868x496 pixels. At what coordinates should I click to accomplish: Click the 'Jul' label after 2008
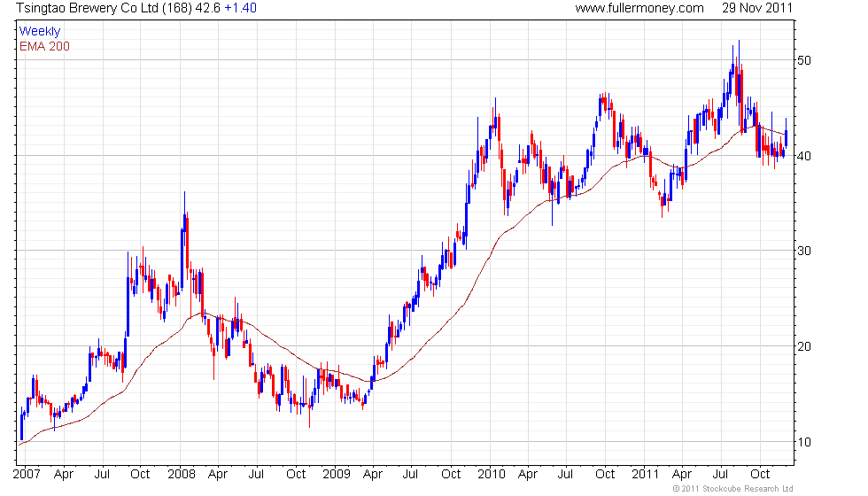256,475
